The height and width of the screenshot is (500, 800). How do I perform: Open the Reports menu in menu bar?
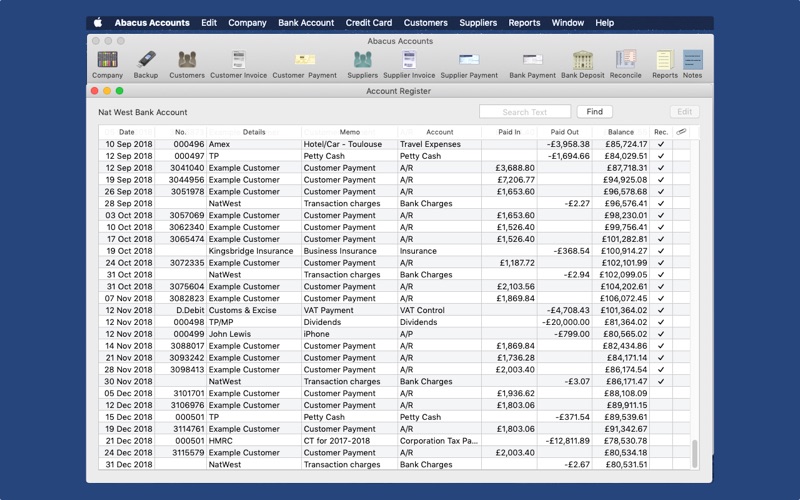524,23
